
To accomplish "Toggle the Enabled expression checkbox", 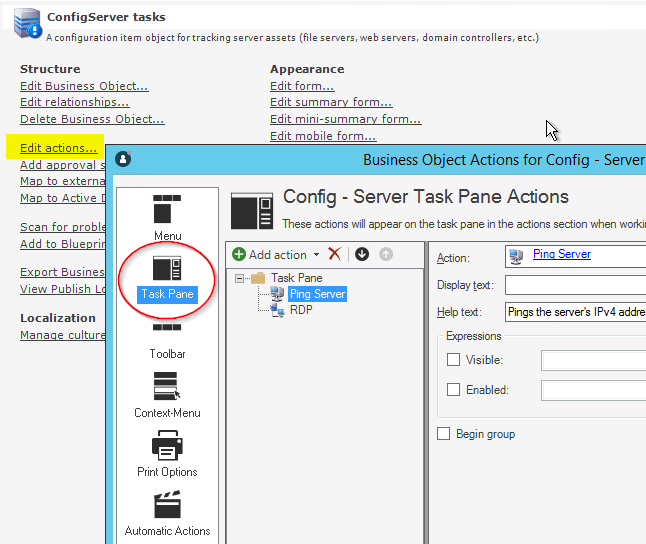I will coord(454,389).
